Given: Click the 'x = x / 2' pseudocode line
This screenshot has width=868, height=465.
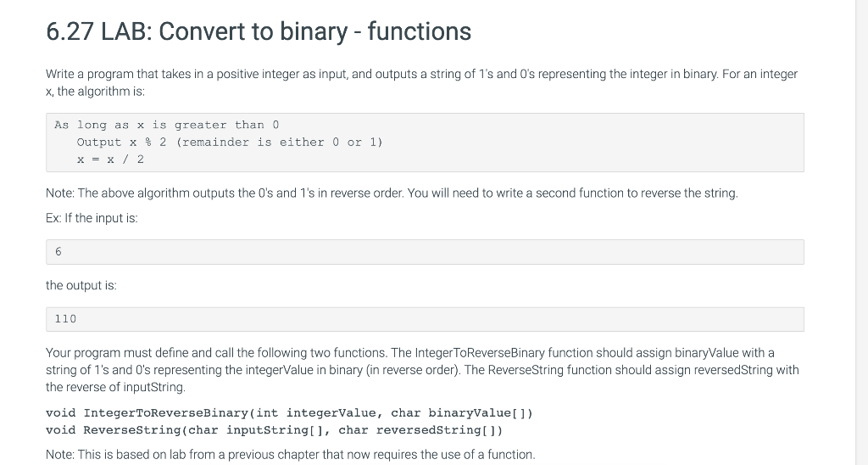Looking at the screenshot, I should click(x=110, y=160).
